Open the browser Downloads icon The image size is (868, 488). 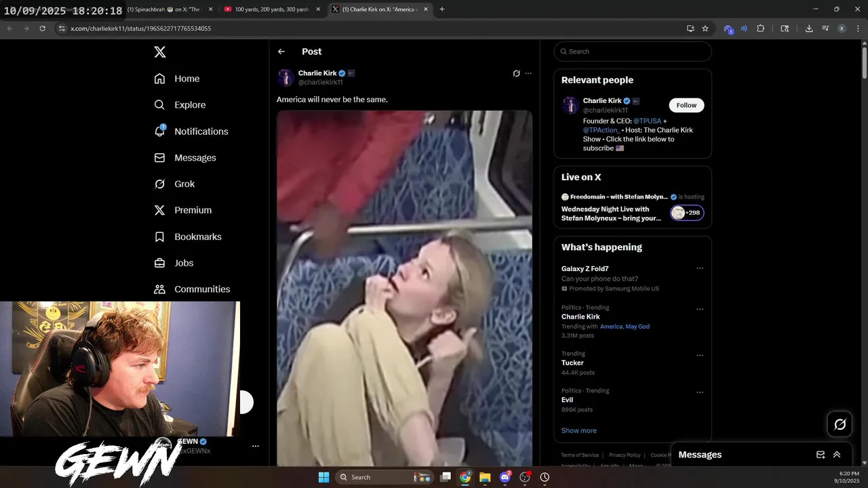point(809,28)
